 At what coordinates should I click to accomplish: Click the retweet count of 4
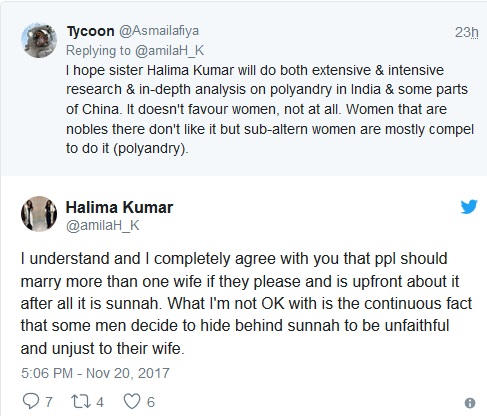(x=100, y=402)
